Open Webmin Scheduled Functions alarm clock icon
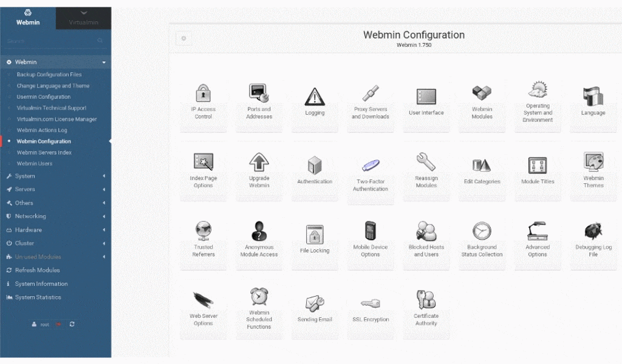The image size is (622, 364). click(x=259, y=296)
